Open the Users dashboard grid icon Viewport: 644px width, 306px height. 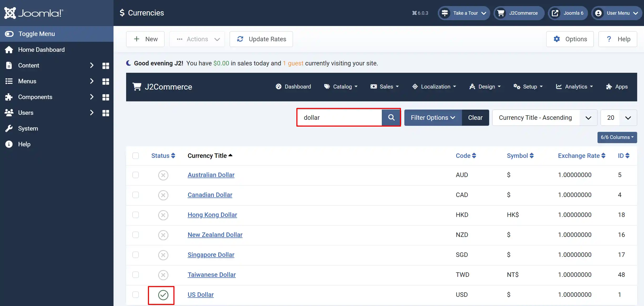tap(106, 113)
